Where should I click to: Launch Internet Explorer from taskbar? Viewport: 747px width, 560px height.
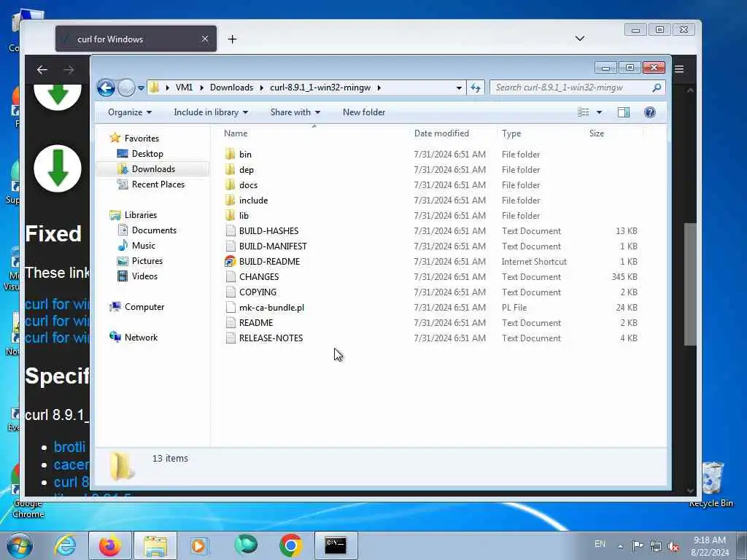coord(65,545)
